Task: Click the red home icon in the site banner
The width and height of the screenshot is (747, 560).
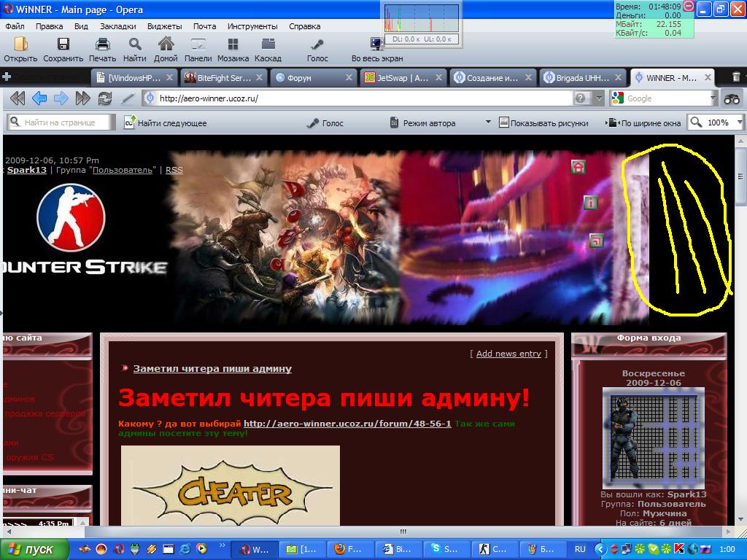Action: [x=578, y=167]
